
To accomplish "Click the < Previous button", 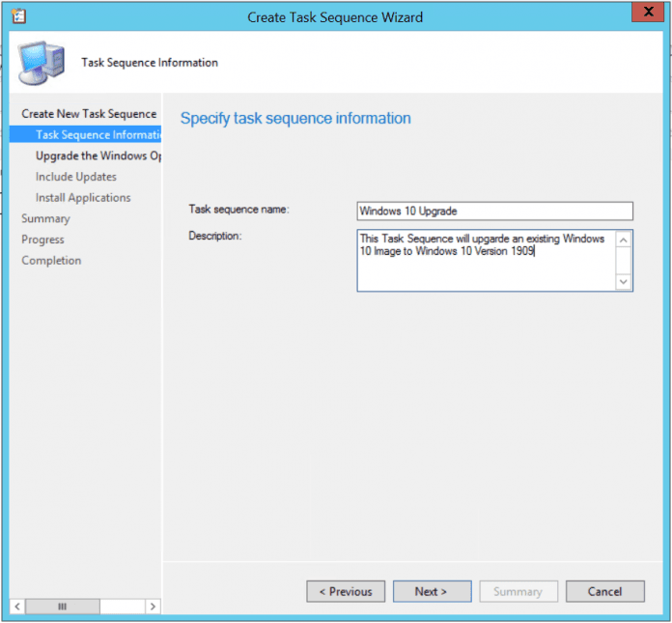I will (346, 591).
